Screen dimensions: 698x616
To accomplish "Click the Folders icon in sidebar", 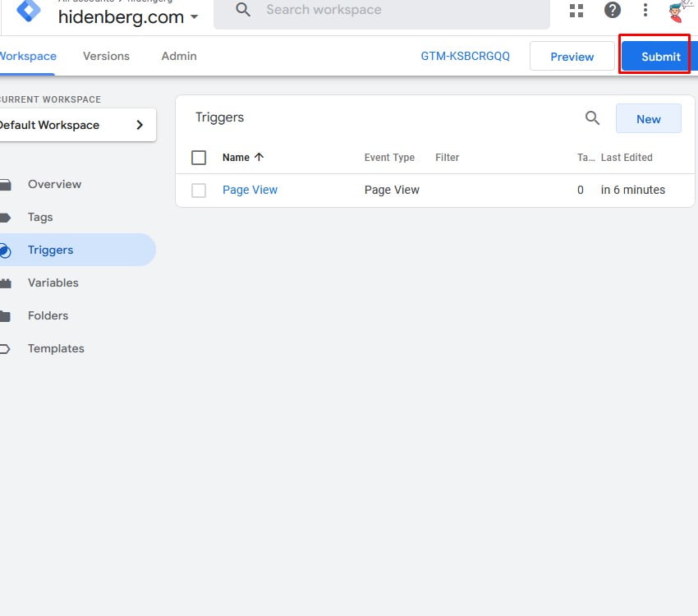I will [6, 316].
